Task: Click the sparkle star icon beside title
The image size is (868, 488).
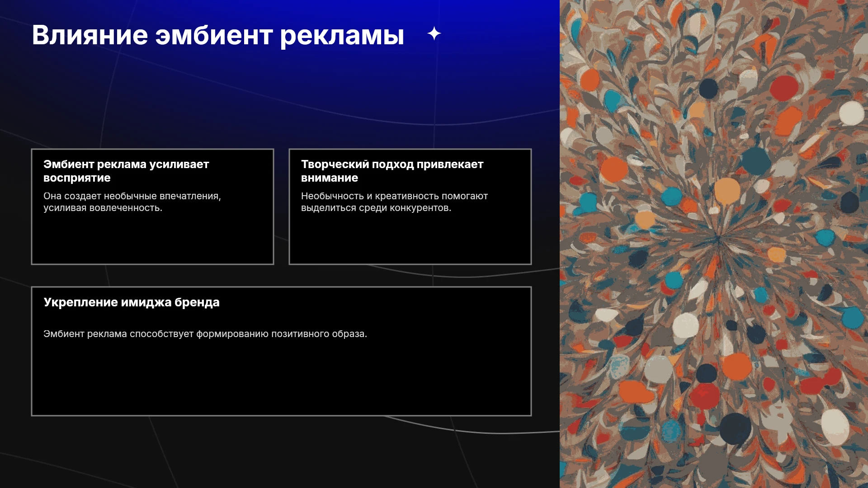Action: coord(434,33)
